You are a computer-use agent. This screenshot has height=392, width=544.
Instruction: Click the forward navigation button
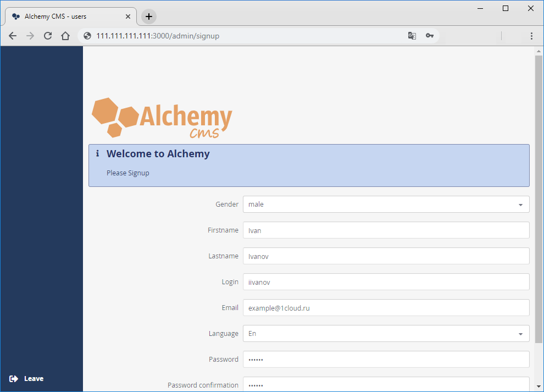(30, 35)
